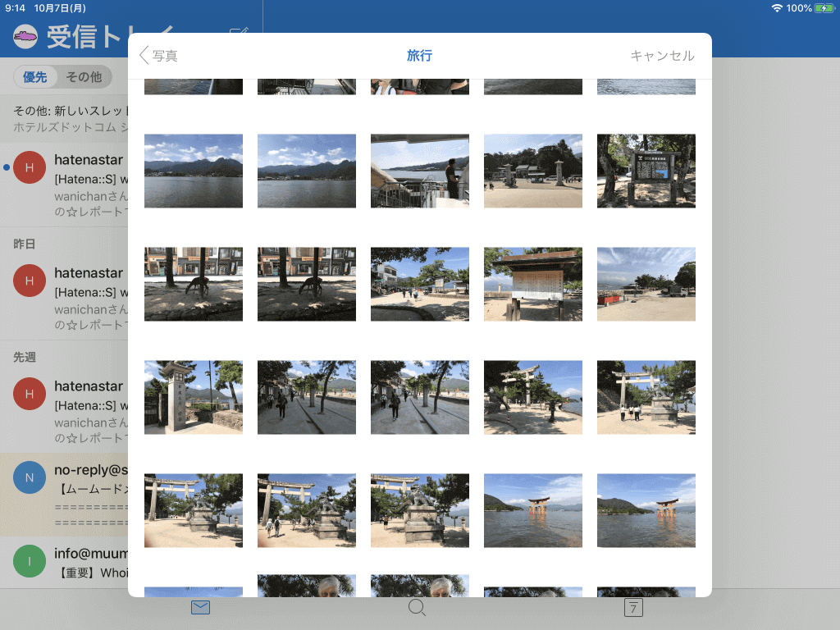840x630 pixels.
Task: Select the first lake and mountains photo
Action: pyautogui.click(x=194, y=171)
